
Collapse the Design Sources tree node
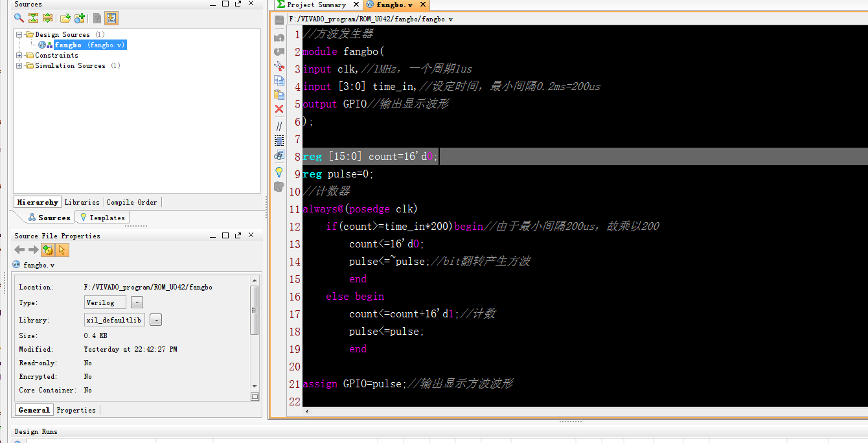[19, 34]
